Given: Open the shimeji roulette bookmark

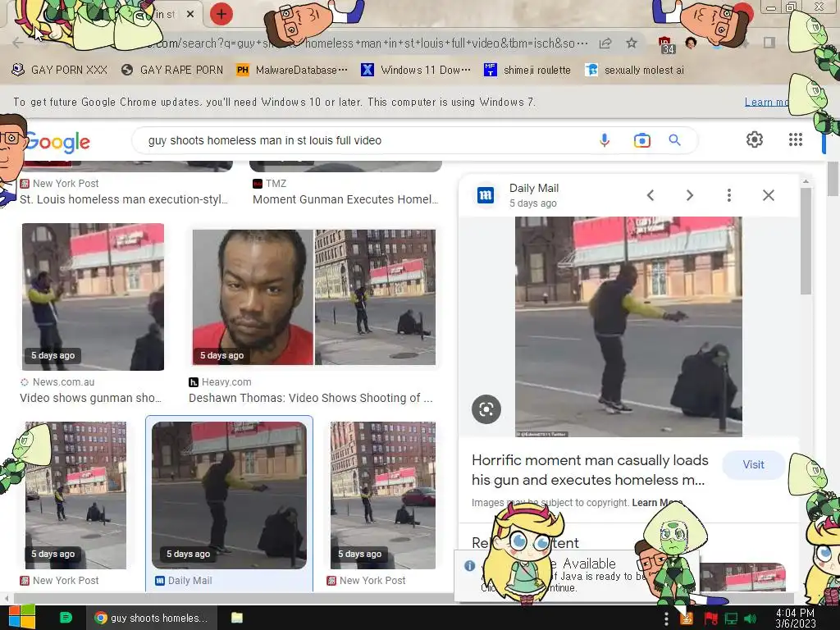Looking at the screenshot, I should [x=527, y=71].
